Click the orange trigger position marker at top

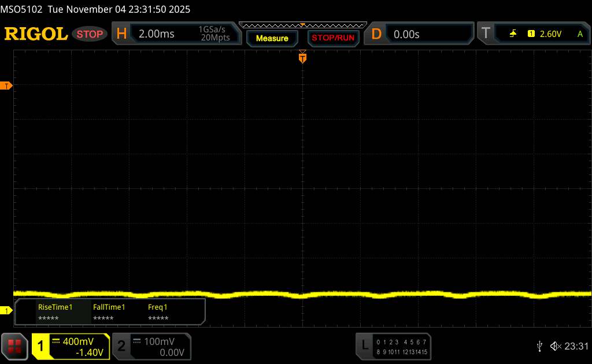click(302, 57)
